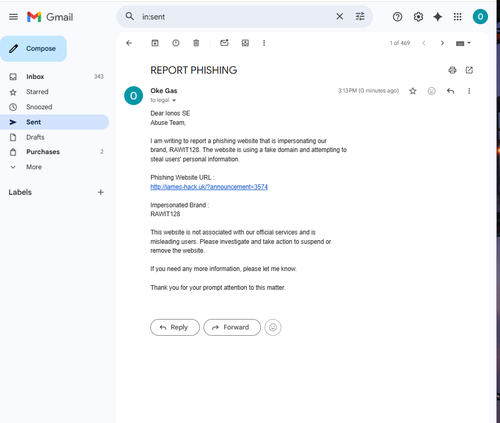Image resolution: width=500 pixels, height=423 pixels.
Task: Click the REPORT PHISHING subject heading
Action: [194, 70]
